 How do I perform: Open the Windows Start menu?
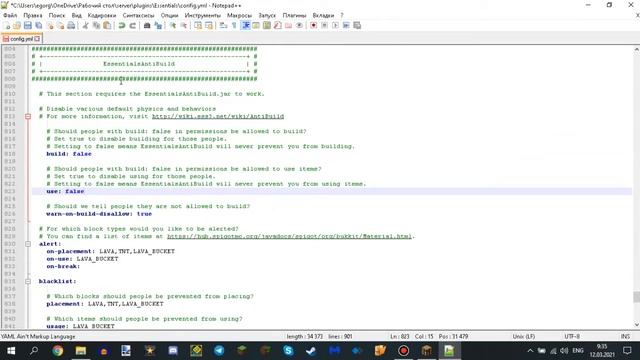point(11,351)
